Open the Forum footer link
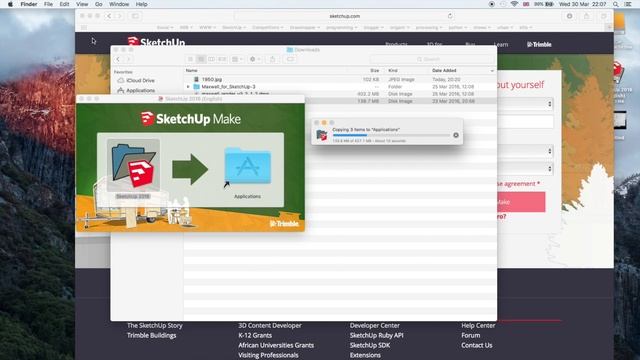 click(x=471, y=335)
